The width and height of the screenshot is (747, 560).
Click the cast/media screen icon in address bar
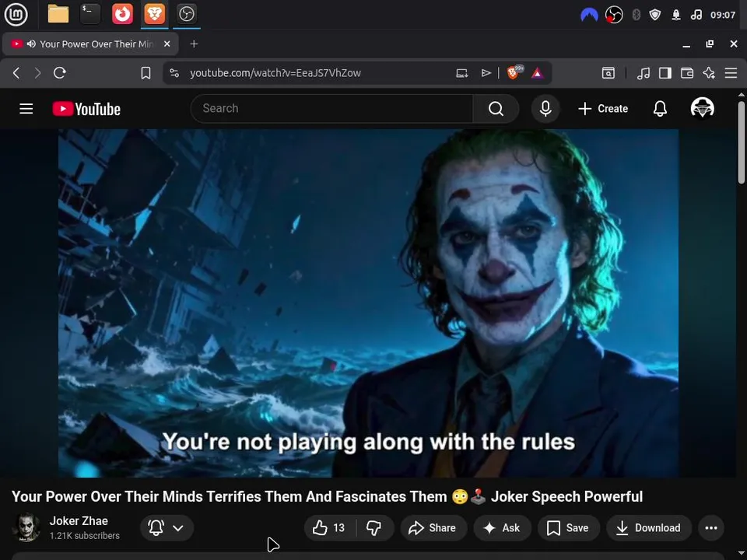[461, 73]
